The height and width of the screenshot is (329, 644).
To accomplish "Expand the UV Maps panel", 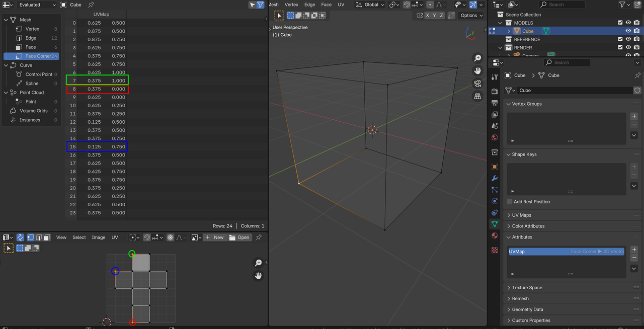I will point(509,215).
